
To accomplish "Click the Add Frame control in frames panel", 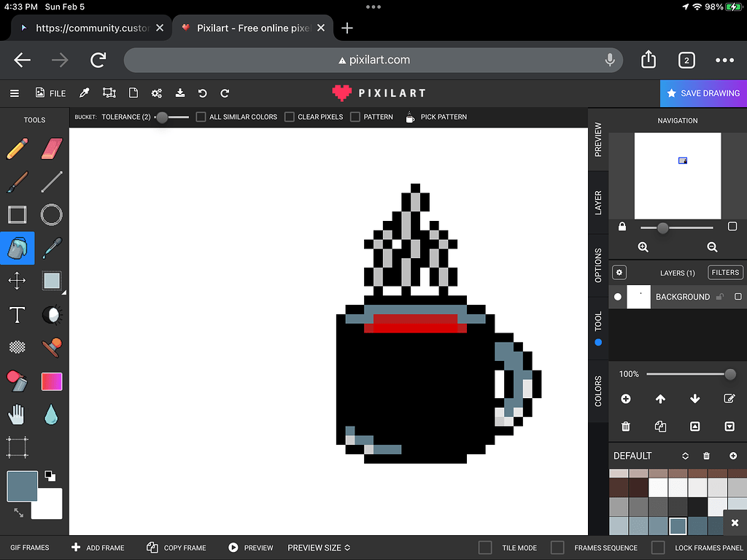I will coord(98,548).
